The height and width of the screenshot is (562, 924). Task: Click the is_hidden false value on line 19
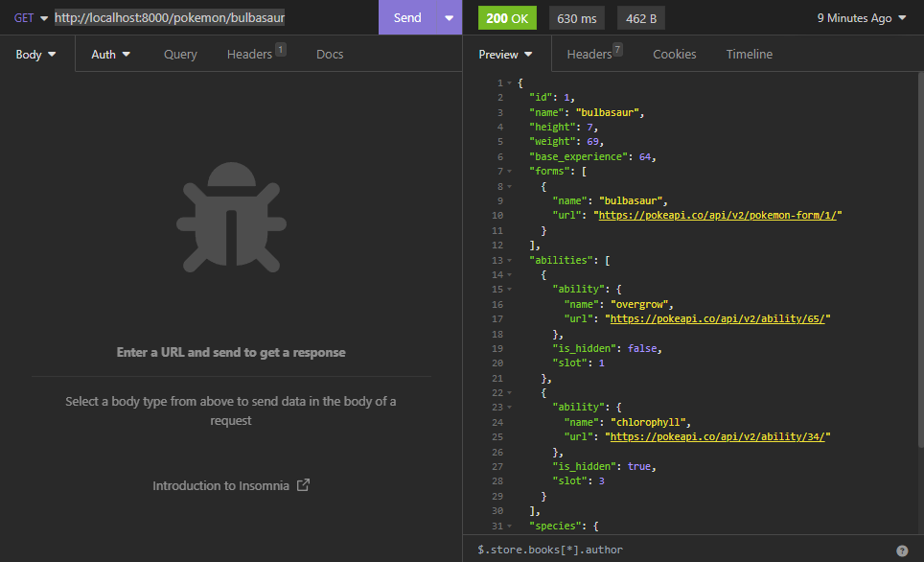coord(642,348)
